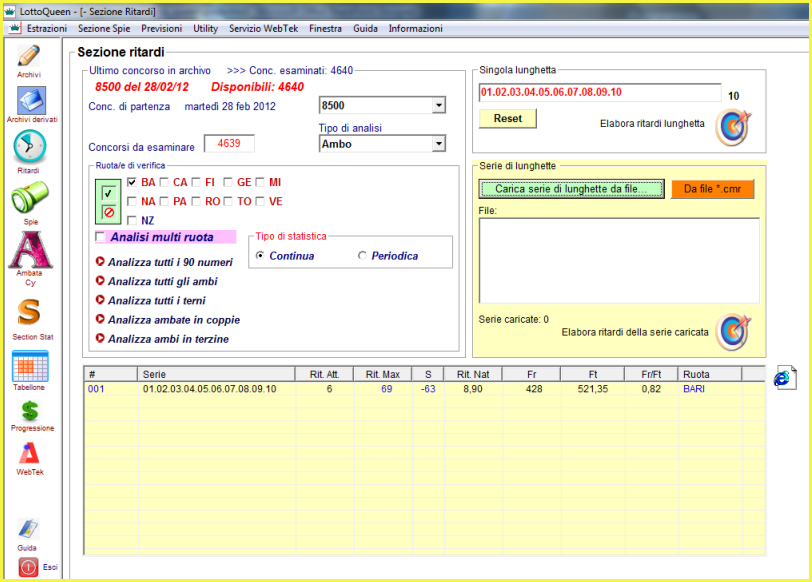Open the Estrazioni menu

point(47,28)
